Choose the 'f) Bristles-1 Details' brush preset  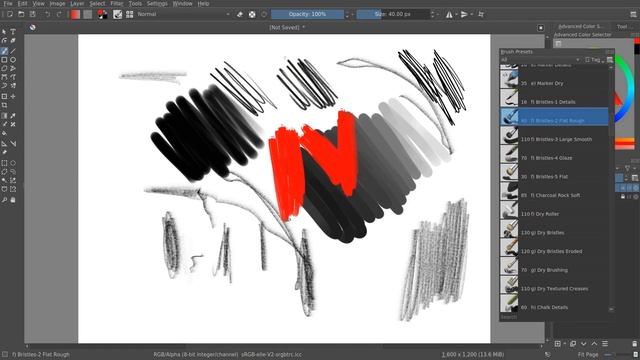click(x=554, y=98)
